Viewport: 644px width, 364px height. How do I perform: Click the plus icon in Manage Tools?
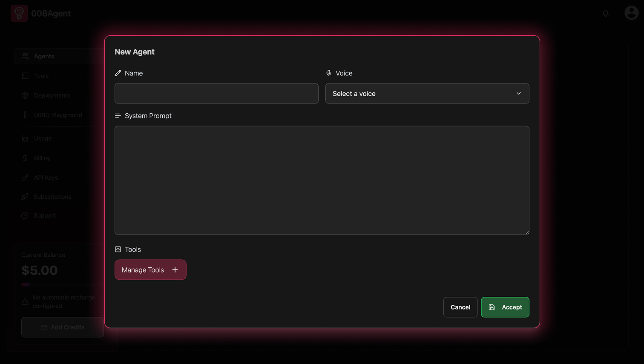click(x=175, y=270)
